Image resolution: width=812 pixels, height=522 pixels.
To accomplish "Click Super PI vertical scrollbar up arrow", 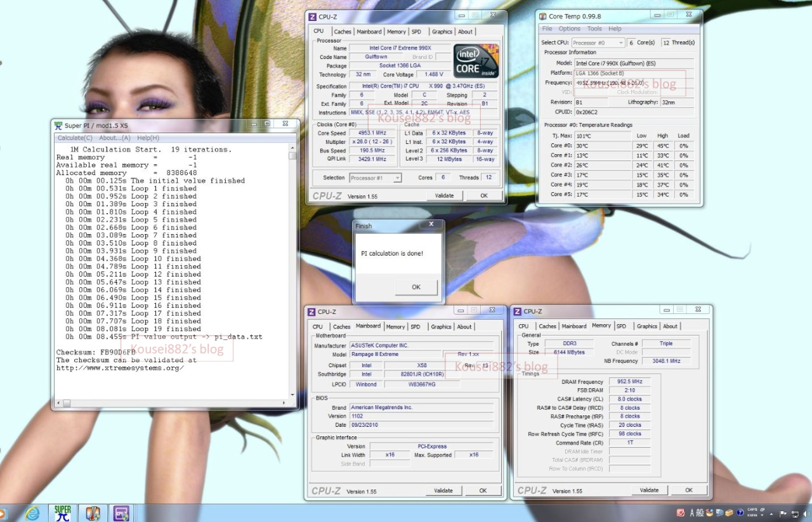I will pos(292,147).
